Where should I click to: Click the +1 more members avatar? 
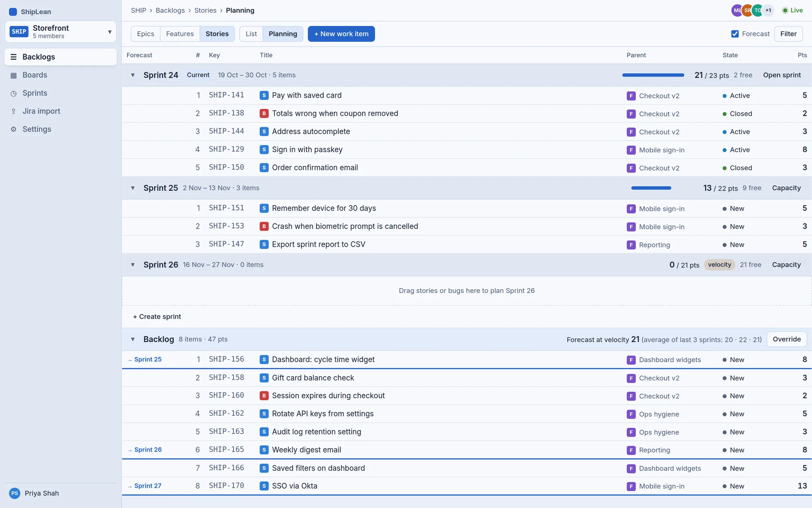tap(768, 11)
